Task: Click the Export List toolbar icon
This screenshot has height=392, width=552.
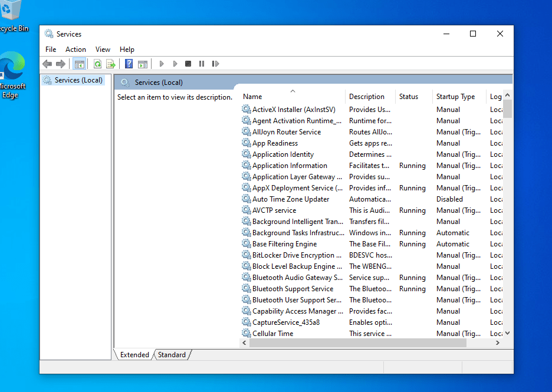Action: click(110, 64)
